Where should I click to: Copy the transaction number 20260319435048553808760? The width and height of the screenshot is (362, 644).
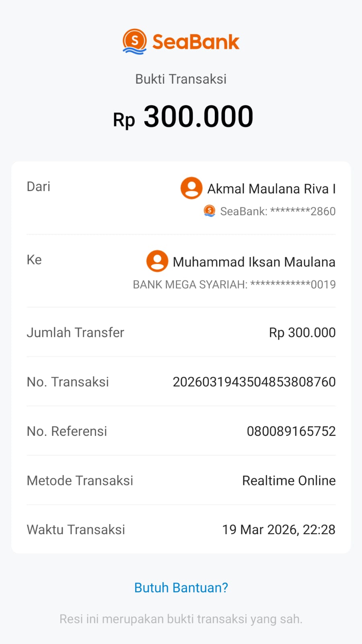pos(254,382)
